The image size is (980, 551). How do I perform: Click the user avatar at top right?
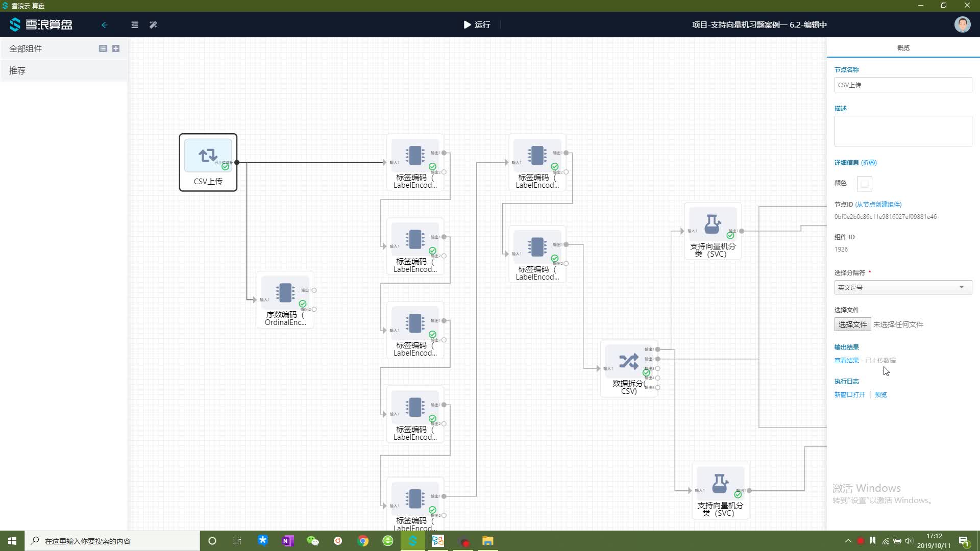(x=962, y=24)
